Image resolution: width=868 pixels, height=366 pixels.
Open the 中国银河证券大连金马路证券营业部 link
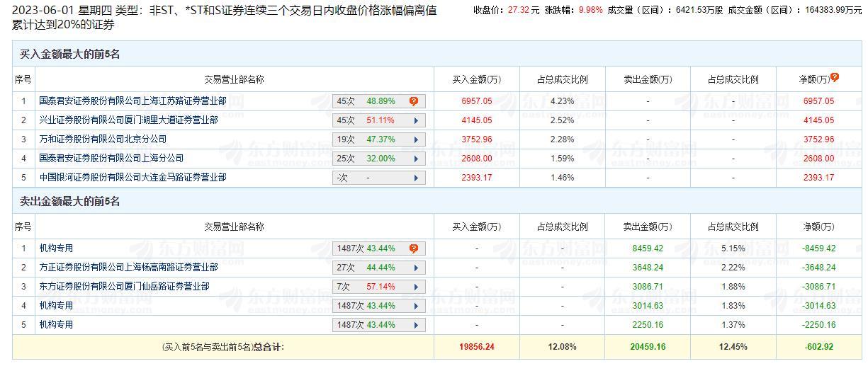[x=133, y=178]
